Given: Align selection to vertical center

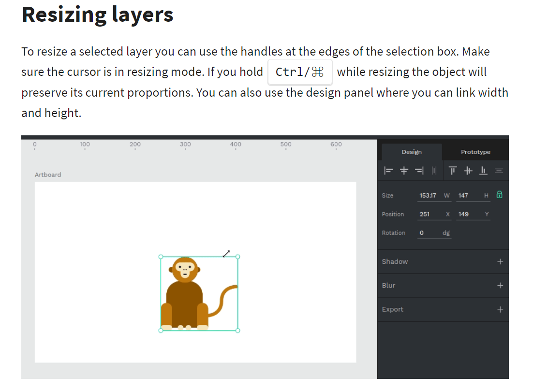Looking at the screenshot, I should [468, 171].
